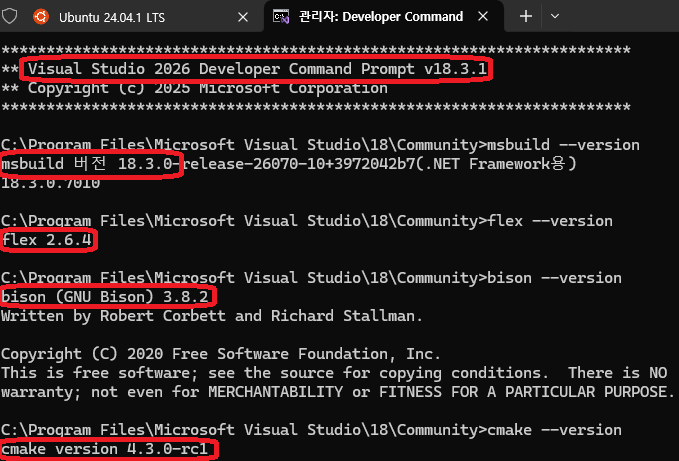This screenshot has height=461, width=679.
Task: Expand the new tab profile dropdown arrow
Action: coord(555,16)
